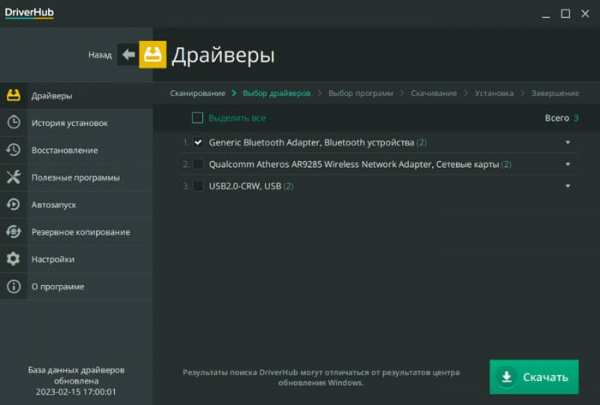
Task: Open Резервное копирование section
Action: coord(77,232)
